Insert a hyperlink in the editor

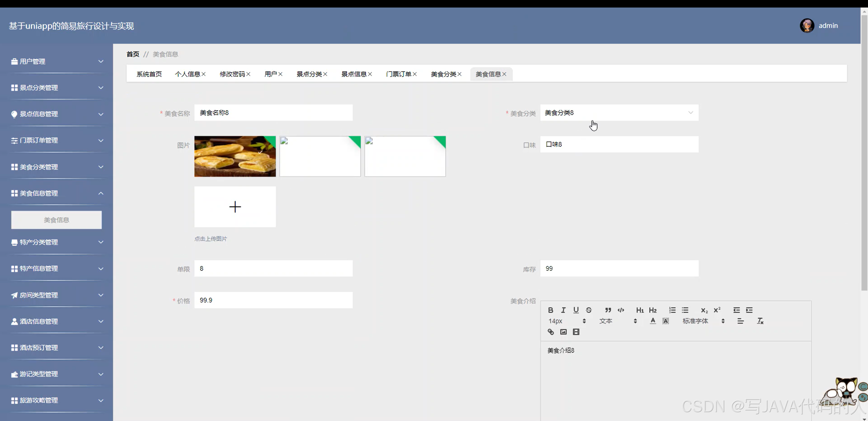click(550, 332)
